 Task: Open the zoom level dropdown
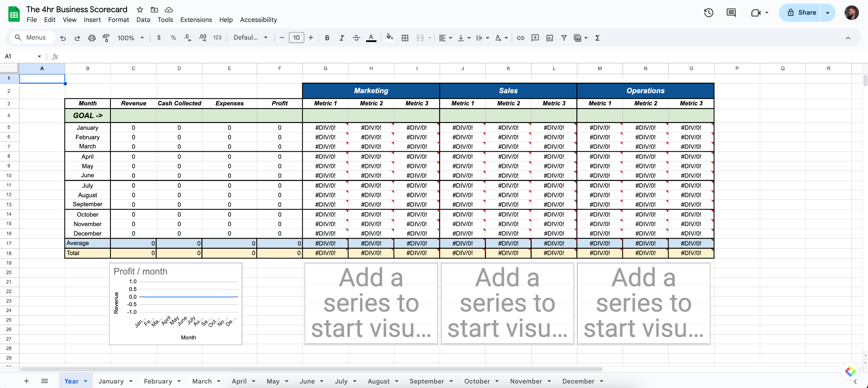(x=131, y=38)
